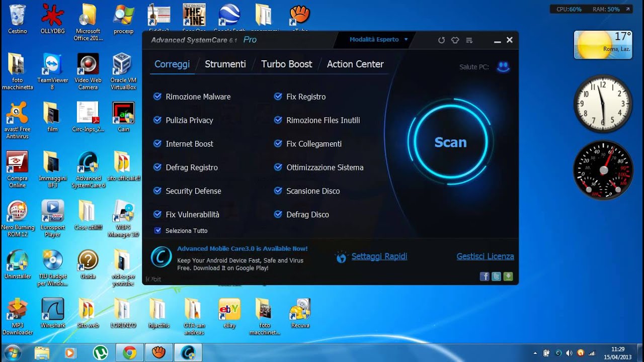Disable the Security Defense checkbox
This screenshot has width=644, height=362.
click(157, 191)
